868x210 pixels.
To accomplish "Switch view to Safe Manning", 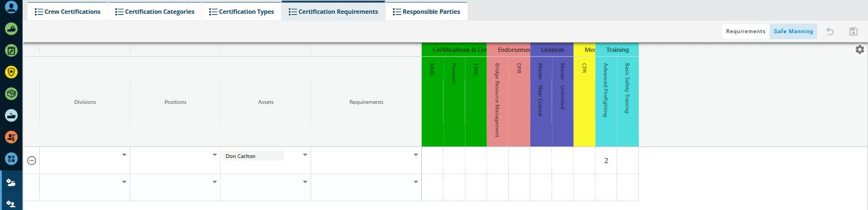I will (793, 32).
